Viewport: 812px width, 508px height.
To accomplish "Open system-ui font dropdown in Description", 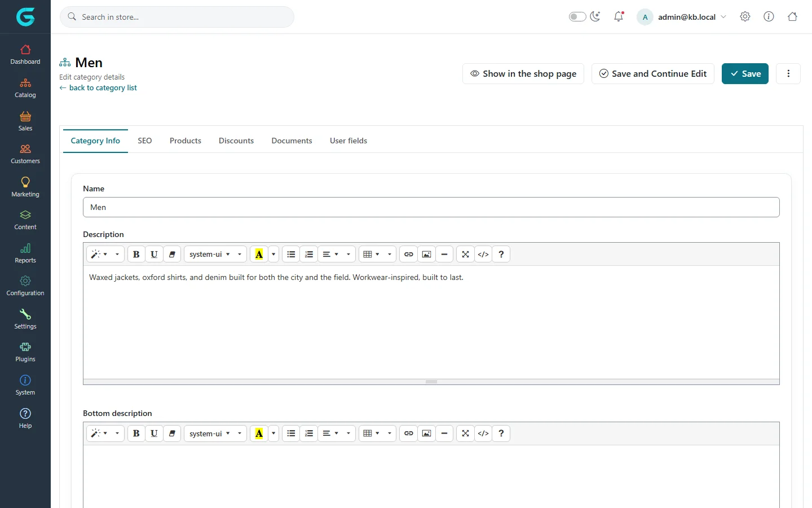I will 215,254.
